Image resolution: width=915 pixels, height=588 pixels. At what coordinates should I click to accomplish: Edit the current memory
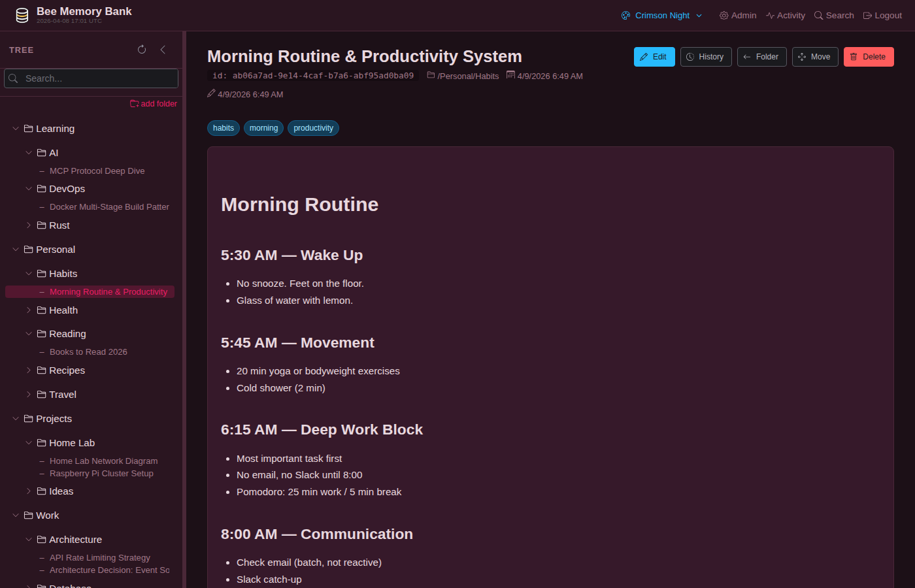(x=654, y=57)
